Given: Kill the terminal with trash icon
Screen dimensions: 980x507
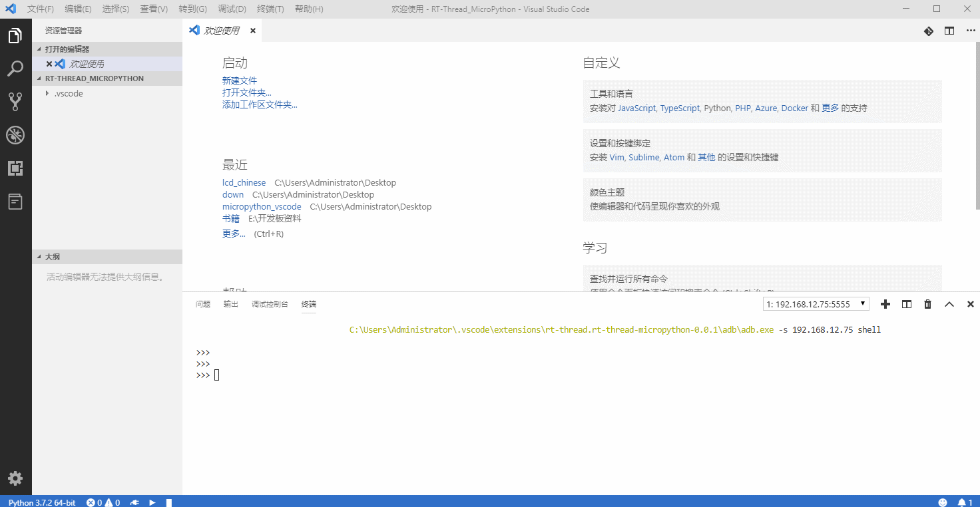Looking at the screenshot, I should pos(927,304).
